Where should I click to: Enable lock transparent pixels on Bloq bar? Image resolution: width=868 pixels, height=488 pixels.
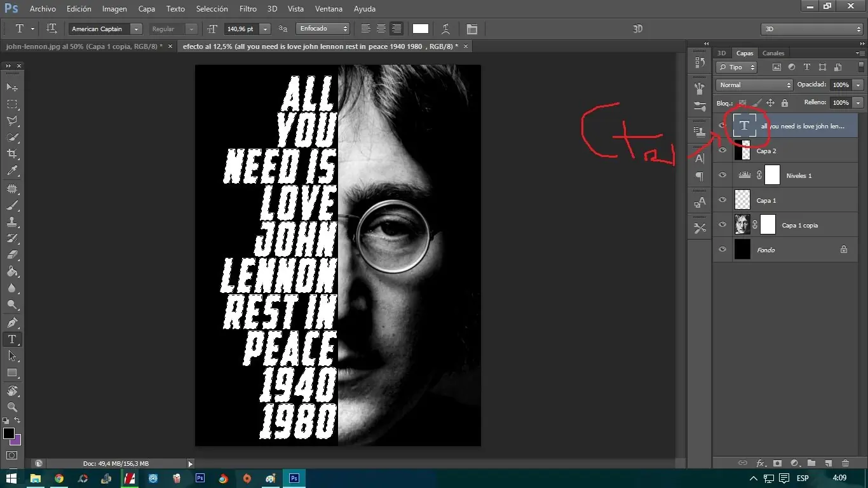click(x=742, y=102)
